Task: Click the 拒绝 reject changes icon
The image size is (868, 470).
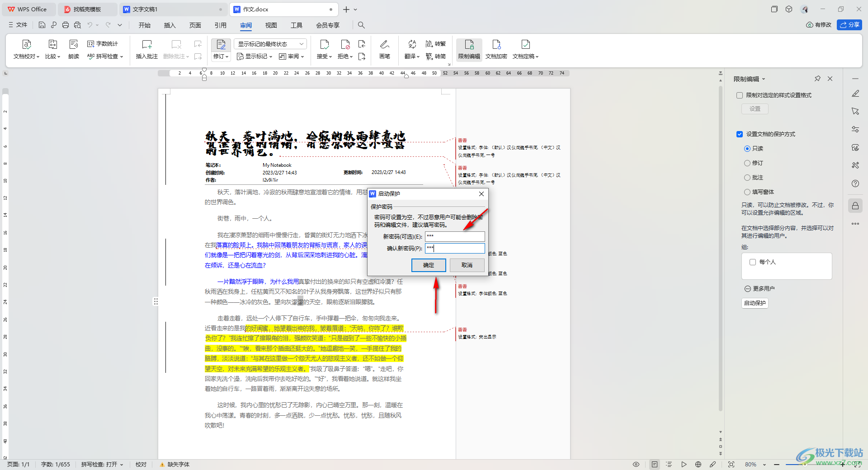Action: [345, 45]
